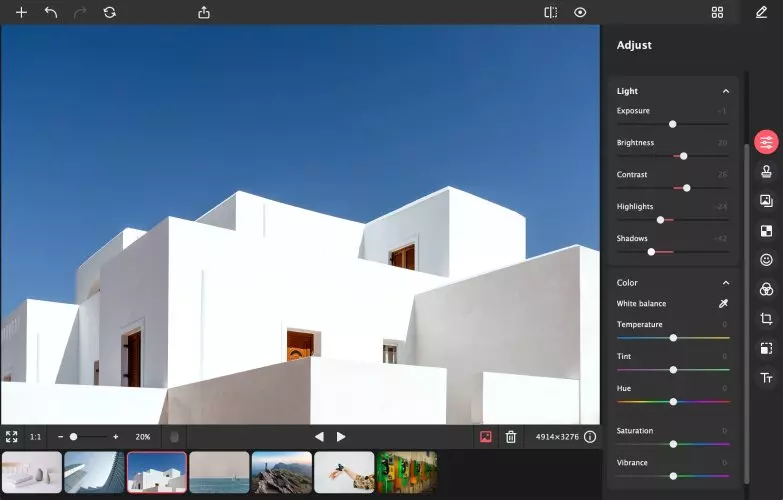The image size is (783, 500).
Task: Set zoom to 1:1 actual size
Action: (x=35, y=437)
